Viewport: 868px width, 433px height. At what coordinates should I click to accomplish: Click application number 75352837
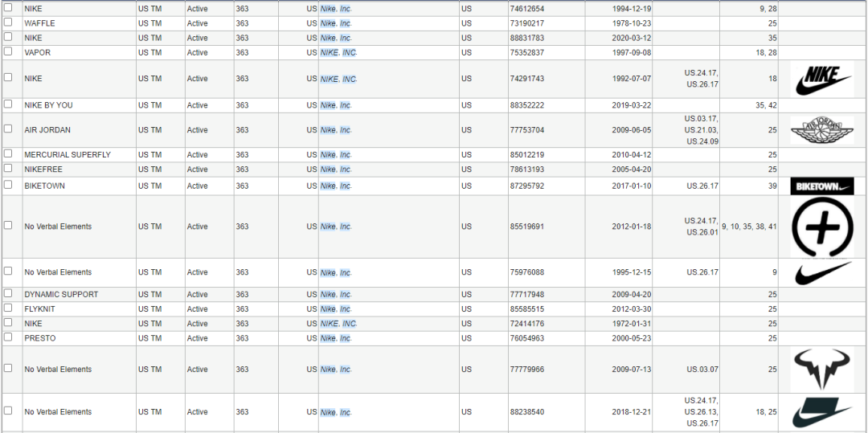526,52
